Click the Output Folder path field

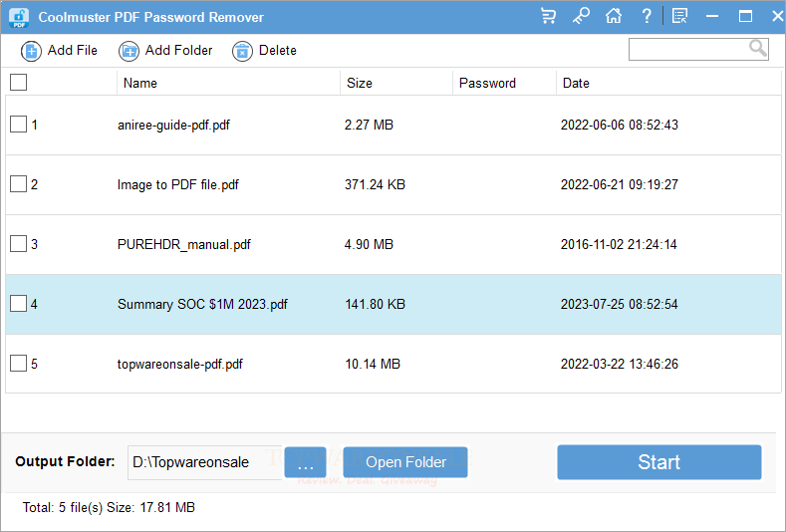205,462
